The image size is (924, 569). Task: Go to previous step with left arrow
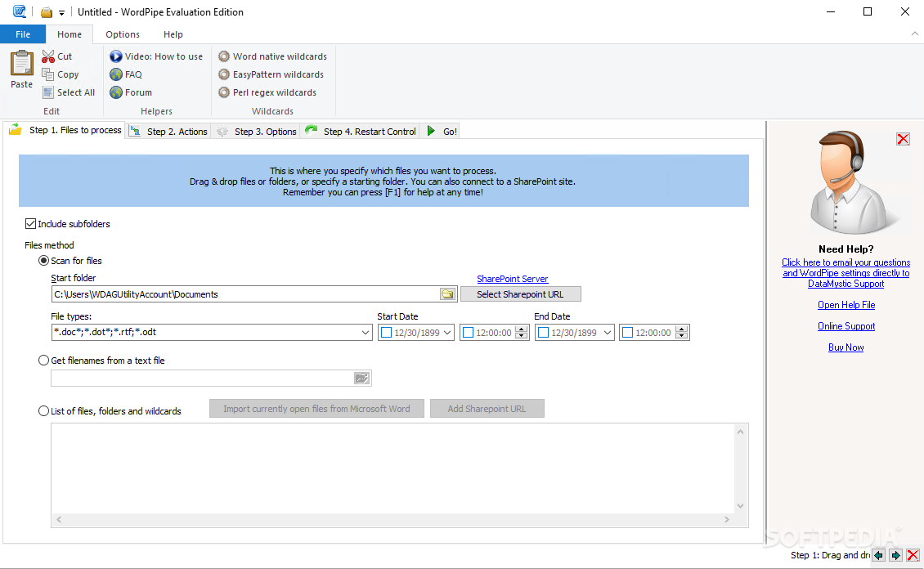click(879, 555)
